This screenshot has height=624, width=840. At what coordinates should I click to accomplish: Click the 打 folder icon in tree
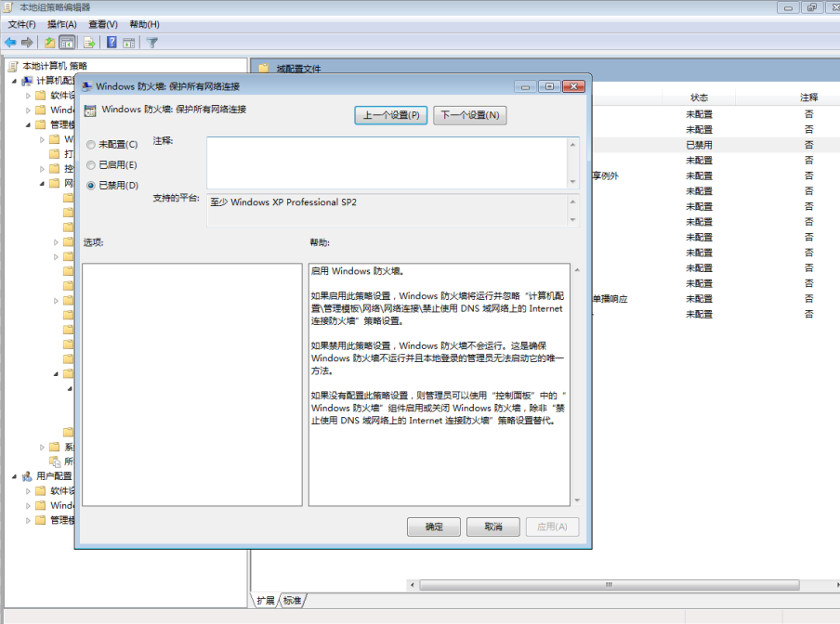[x=55, y=153]
